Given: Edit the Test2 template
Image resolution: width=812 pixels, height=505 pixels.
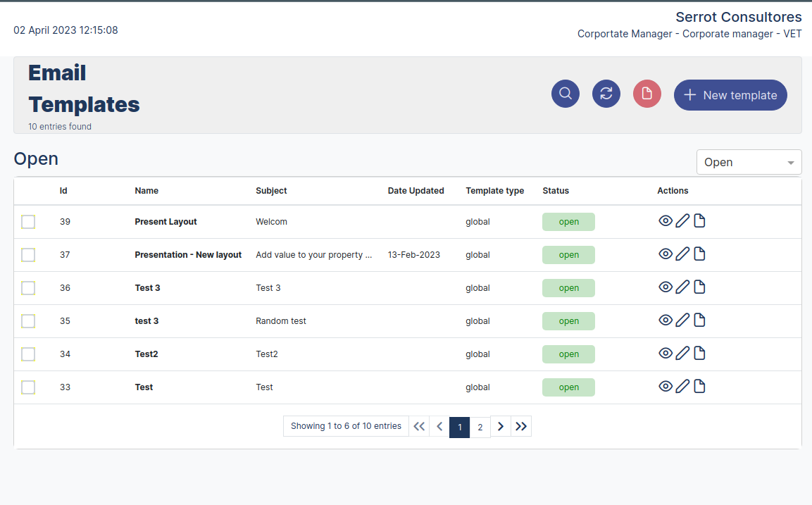Looking at the screenshot, I should (682, 353).
